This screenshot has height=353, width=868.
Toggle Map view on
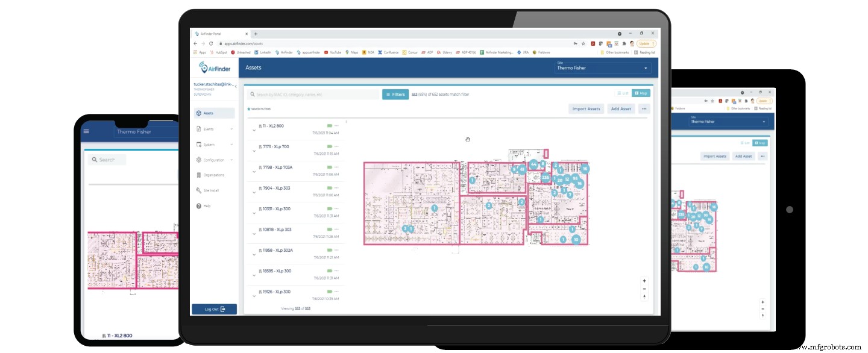click(641, 93)
